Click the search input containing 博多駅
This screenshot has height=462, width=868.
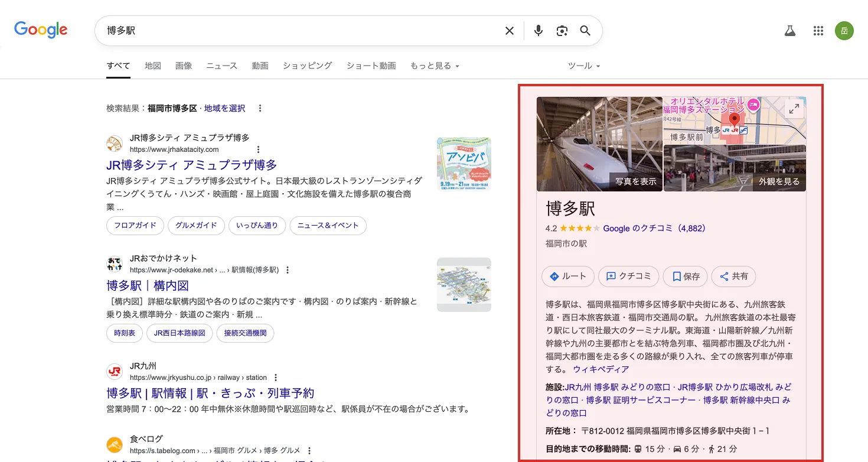click(301, 31)
